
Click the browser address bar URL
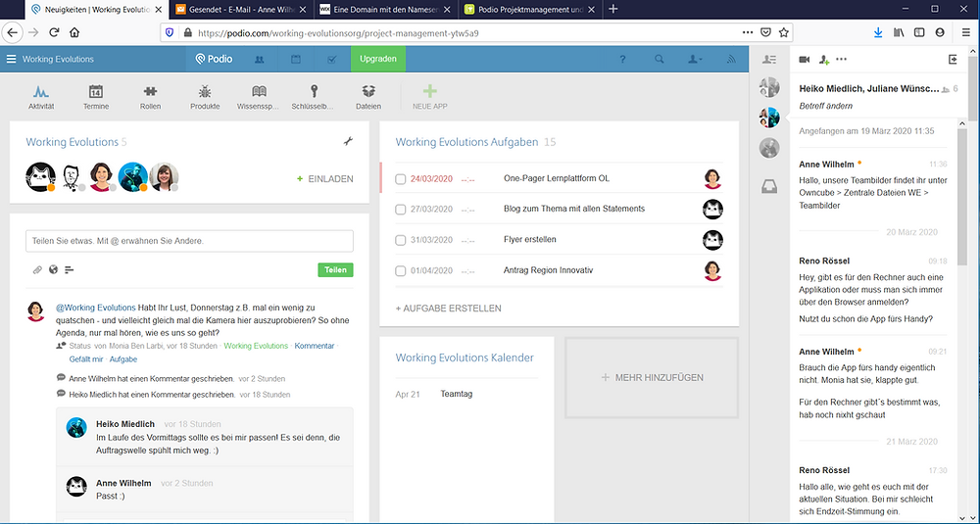(x=339, y=33)
